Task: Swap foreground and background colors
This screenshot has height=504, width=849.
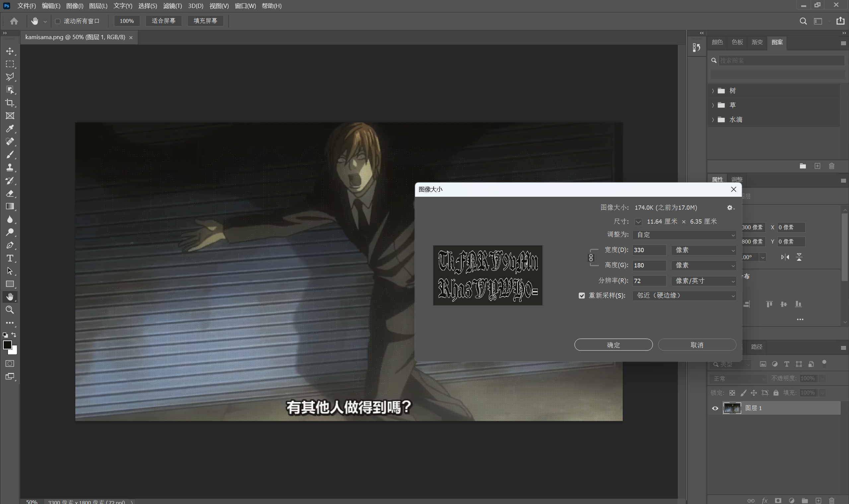Action: [14, 334]
